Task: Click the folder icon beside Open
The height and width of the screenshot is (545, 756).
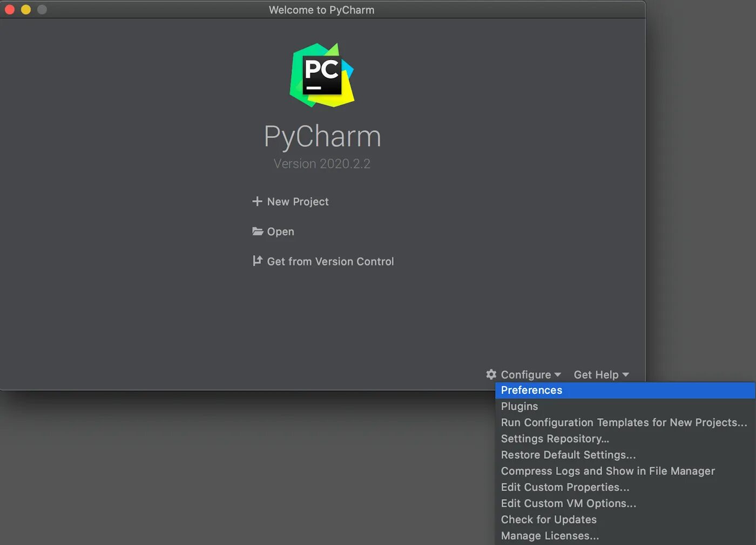Action: click(258, 231)
